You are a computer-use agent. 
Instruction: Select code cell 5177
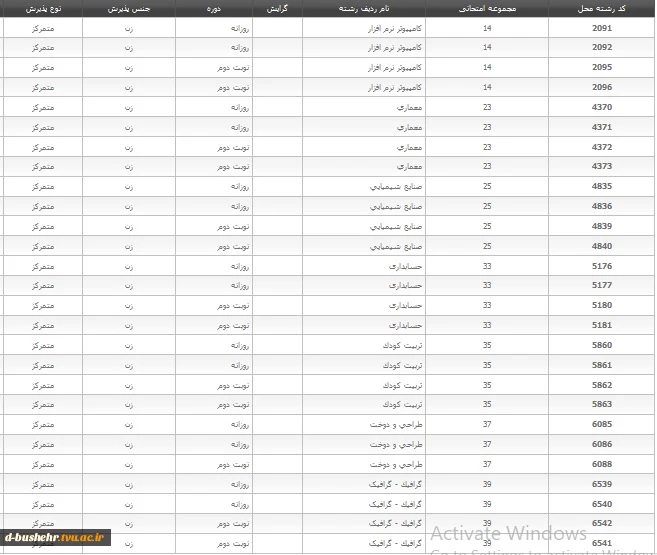pos(602,285)
